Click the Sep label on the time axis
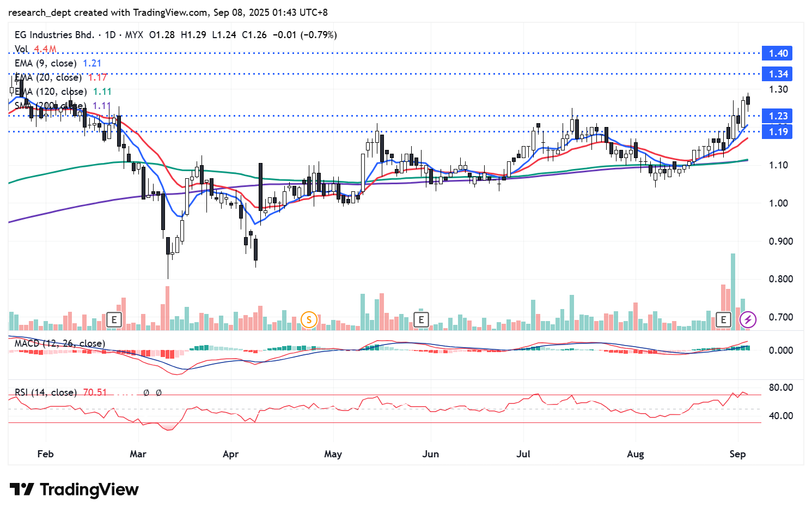The width and height of the screenshot is (812, 514). pyautogui.click(x=737, y=454)
